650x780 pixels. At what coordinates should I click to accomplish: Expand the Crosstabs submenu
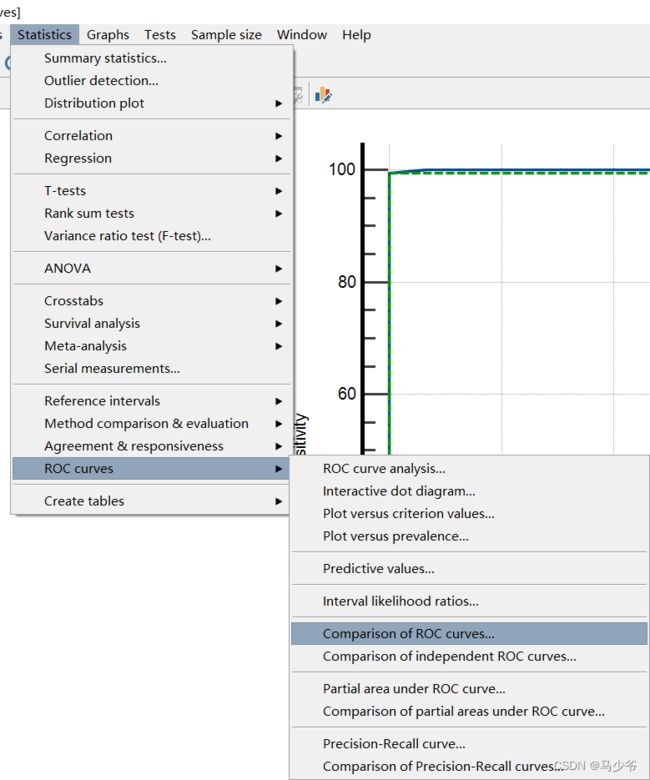[152, 300]
